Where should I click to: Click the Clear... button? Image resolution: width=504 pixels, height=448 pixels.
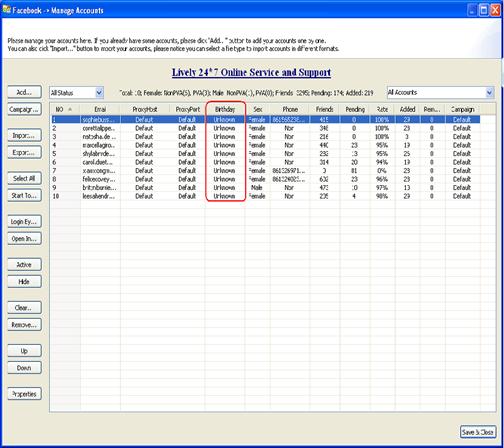25,308
